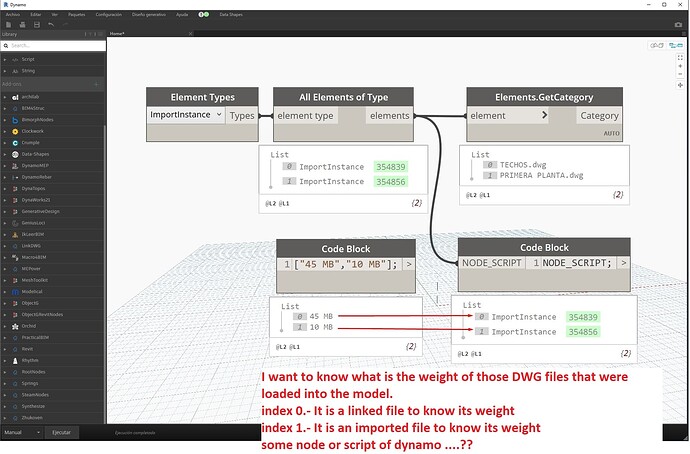Viewport: 690px width, 454px height.
Task: Open the Configuración menu
Action: click(x=109, y=15)
